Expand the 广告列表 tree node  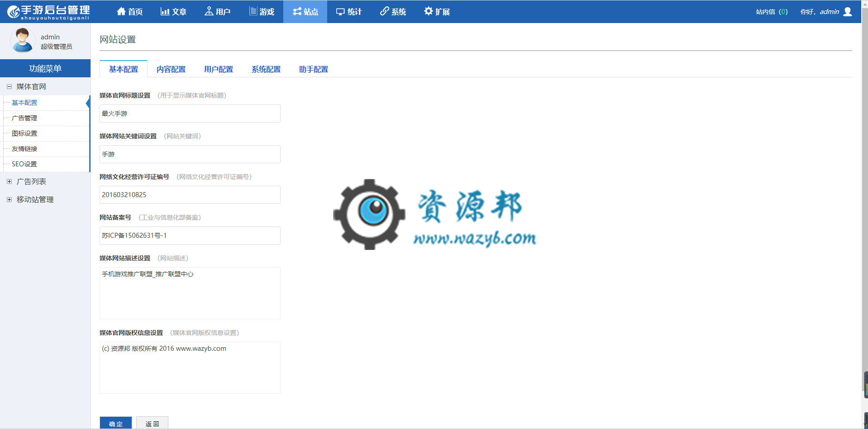(x=9, y=181)
